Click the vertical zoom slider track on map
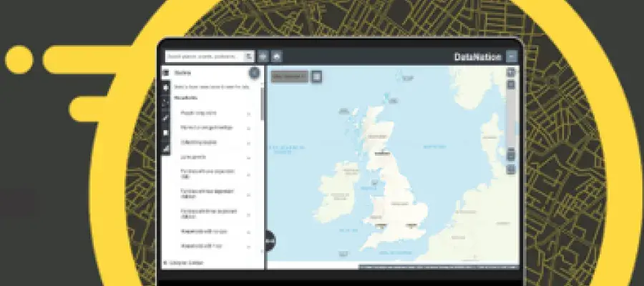Screen dimensions: 644x286 510,119
